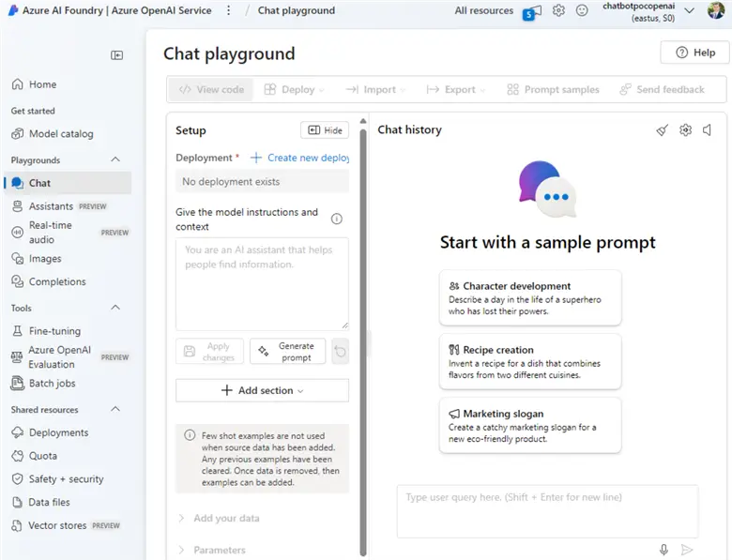The image size is (732, 560).
Task: Open Prompt samples in the toolbar
Action: (x=553, y=90)
